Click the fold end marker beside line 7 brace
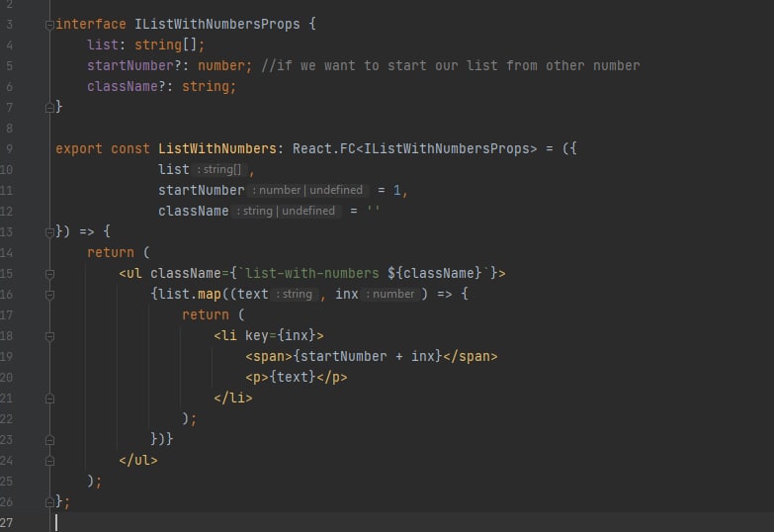 [x=49, y=107]
